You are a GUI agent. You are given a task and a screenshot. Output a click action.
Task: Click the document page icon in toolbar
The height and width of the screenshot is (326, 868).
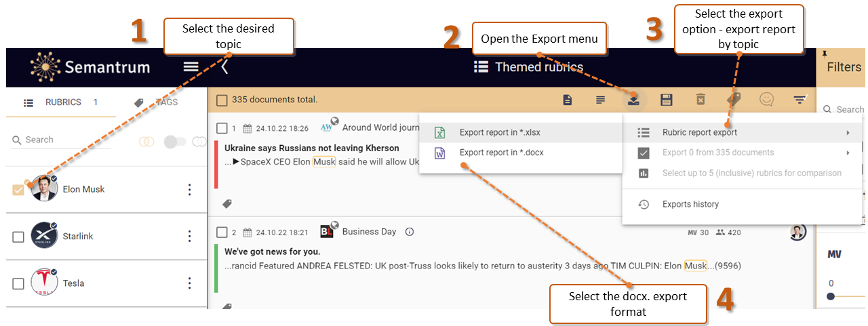[x=568, y=100]
